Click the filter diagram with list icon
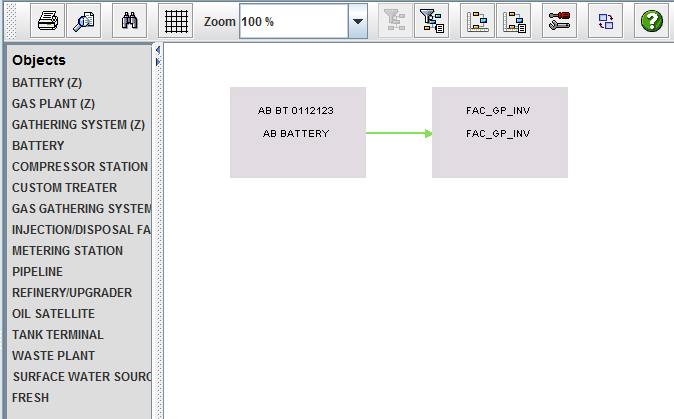The width and height of the screenshot is (674, 419). (432, 21)
